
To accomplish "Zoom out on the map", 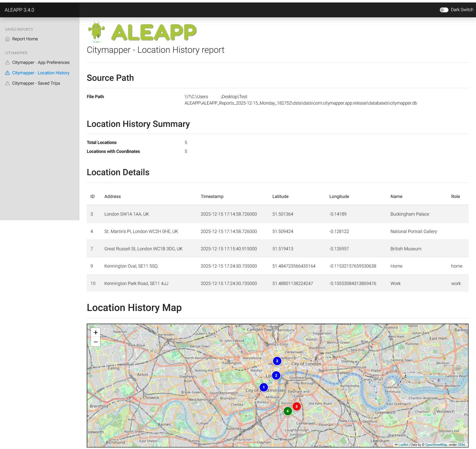I will click(x=96, y=342).
